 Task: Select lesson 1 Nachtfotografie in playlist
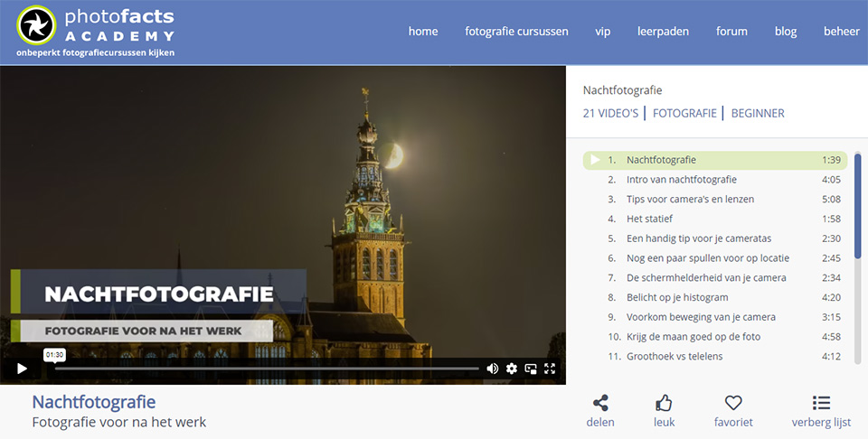[714, 160]
